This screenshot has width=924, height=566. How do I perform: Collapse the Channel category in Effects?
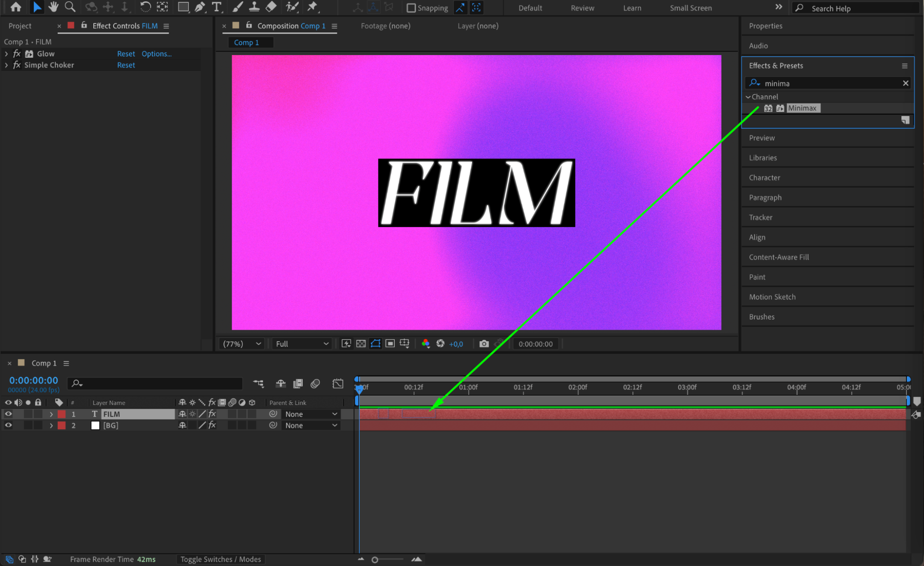(x=748, y=97)
